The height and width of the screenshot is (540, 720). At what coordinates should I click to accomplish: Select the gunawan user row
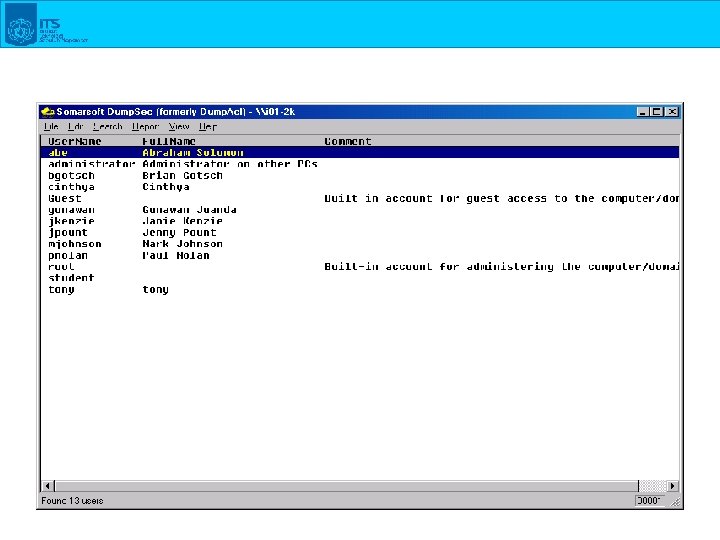pos(360,210)
